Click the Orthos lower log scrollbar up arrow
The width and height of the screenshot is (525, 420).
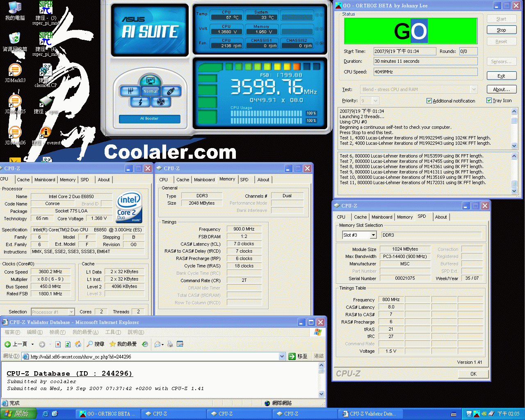[x=514, y=156]
